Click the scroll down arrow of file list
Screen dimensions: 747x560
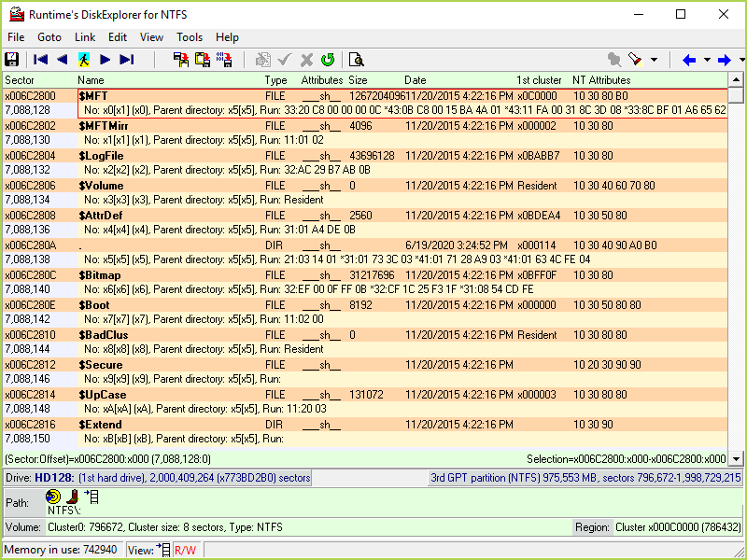[x=737, y=458]
